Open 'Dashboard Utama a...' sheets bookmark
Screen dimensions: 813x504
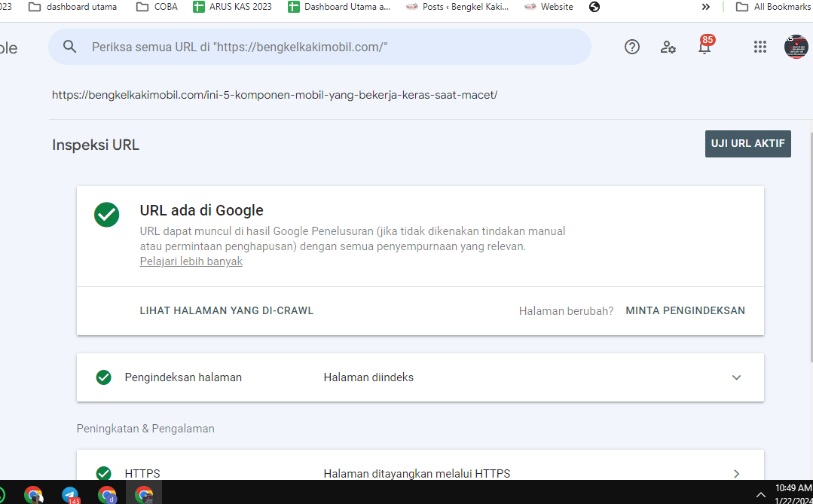(340, 7)
